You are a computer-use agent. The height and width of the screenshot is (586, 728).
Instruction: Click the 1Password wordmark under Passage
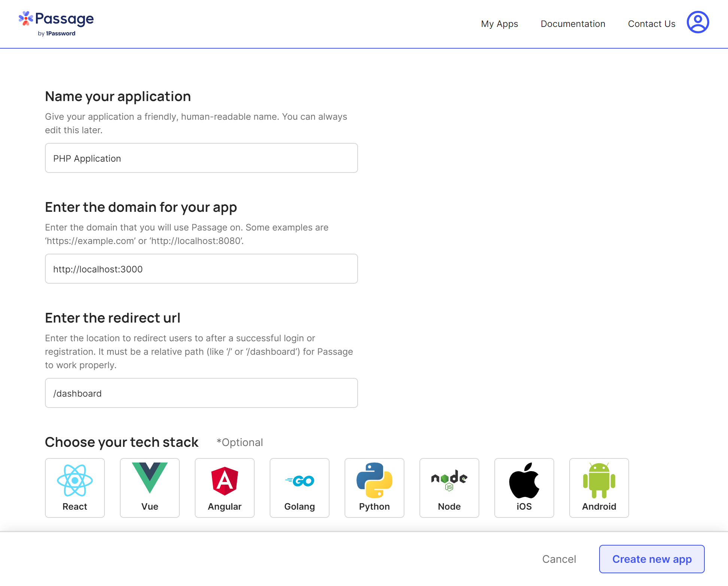click(x=60, y=34)
